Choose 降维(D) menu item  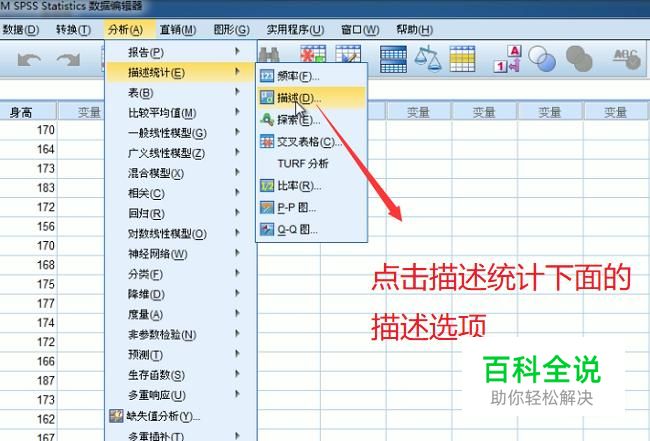181,294
